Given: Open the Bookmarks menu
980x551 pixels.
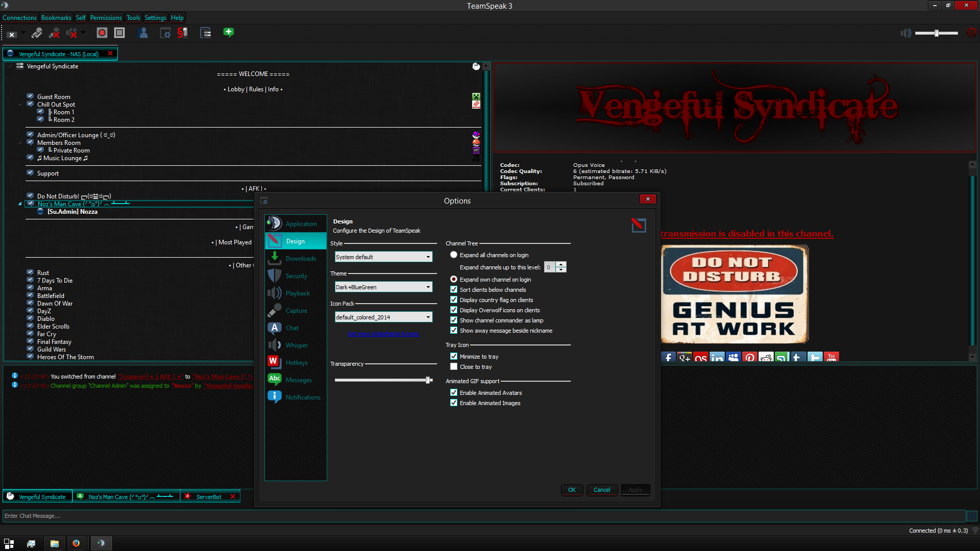Looking at the screenshot, I should 56,18.
